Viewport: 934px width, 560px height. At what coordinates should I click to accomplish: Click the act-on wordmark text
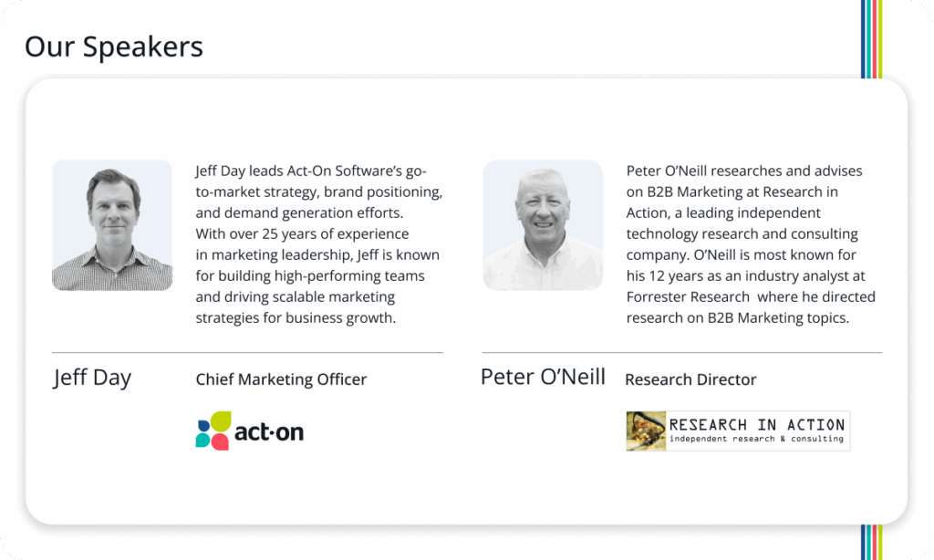pyautogui.click(x=269, y=432)
